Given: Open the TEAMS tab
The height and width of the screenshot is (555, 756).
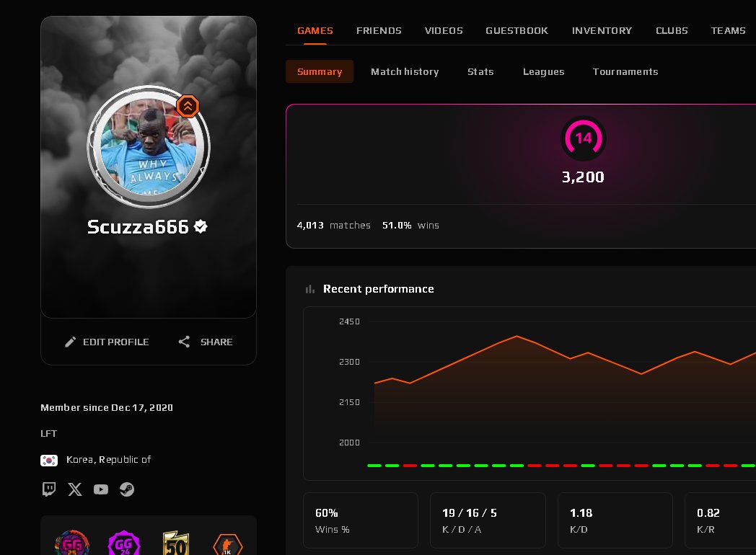Looking at the screenshot, I should [728, 31].
